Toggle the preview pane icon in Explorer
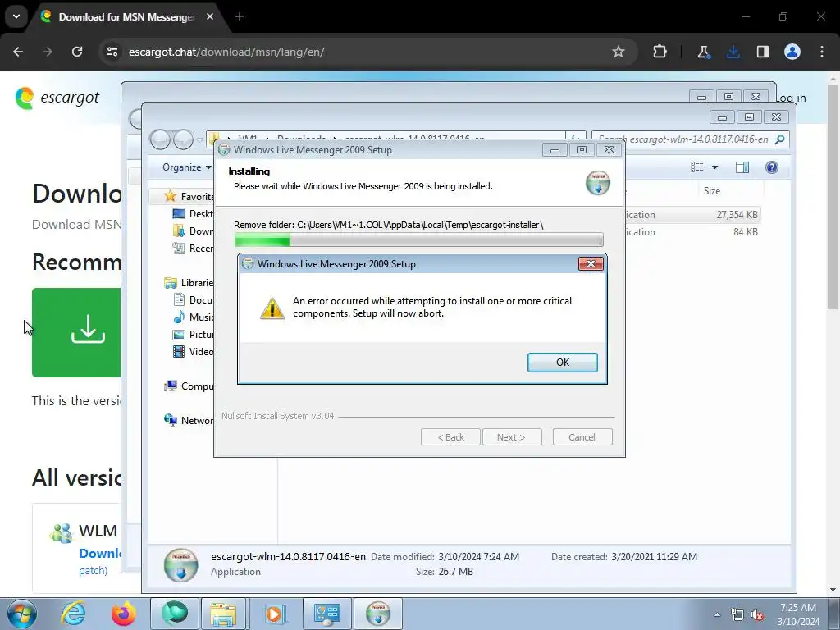This screenshot has height=630, width=840. (x=742, y=167)
